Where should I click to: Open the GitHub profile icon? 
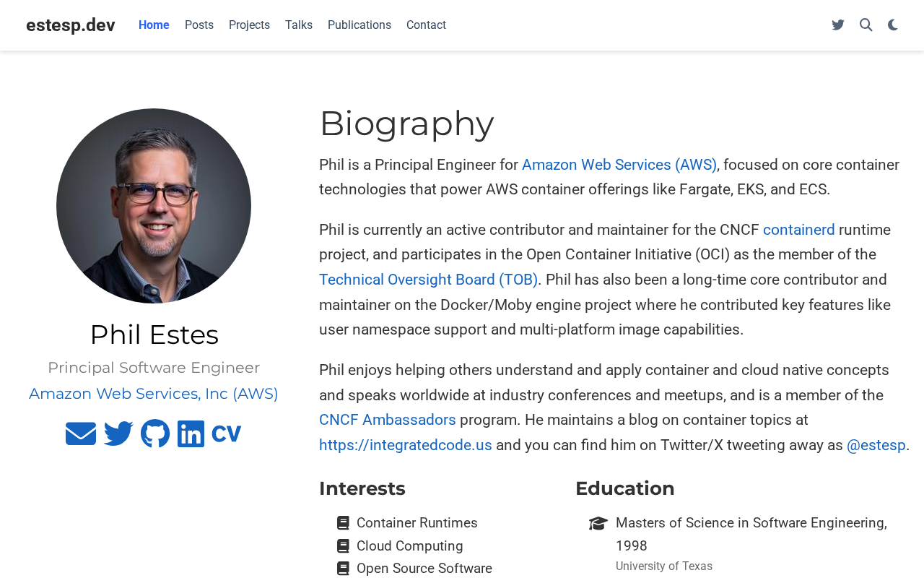click(x=155, y=433)
